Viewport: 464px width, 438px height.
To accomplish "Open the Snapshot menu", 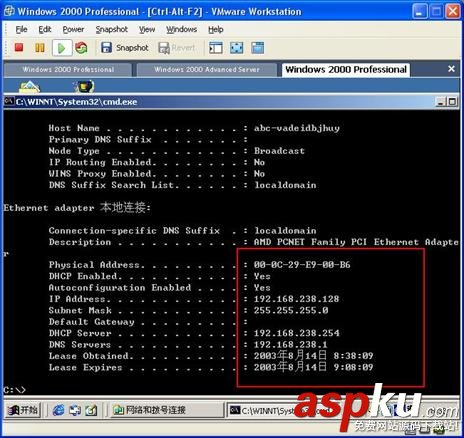I will pyautogui.click(x=111, y=29).
